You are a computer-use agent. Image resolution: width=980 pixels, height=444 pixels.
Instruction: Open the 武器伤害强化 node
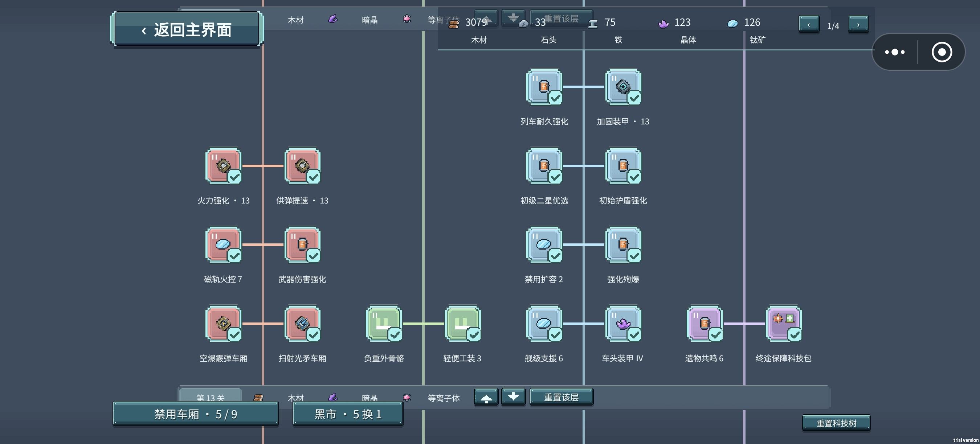click(x=302, y=245)
